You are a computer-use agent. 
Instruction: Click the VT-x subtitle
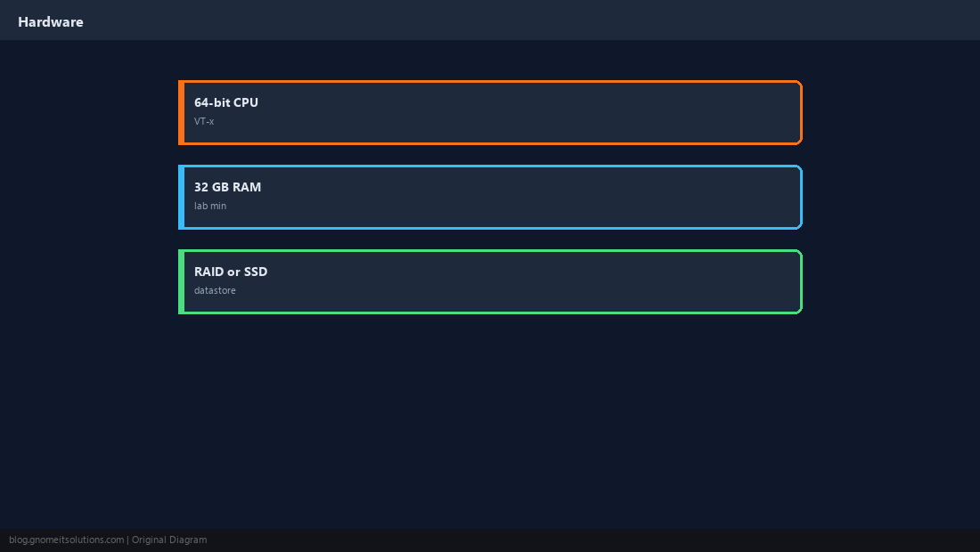tap(204, 121)
